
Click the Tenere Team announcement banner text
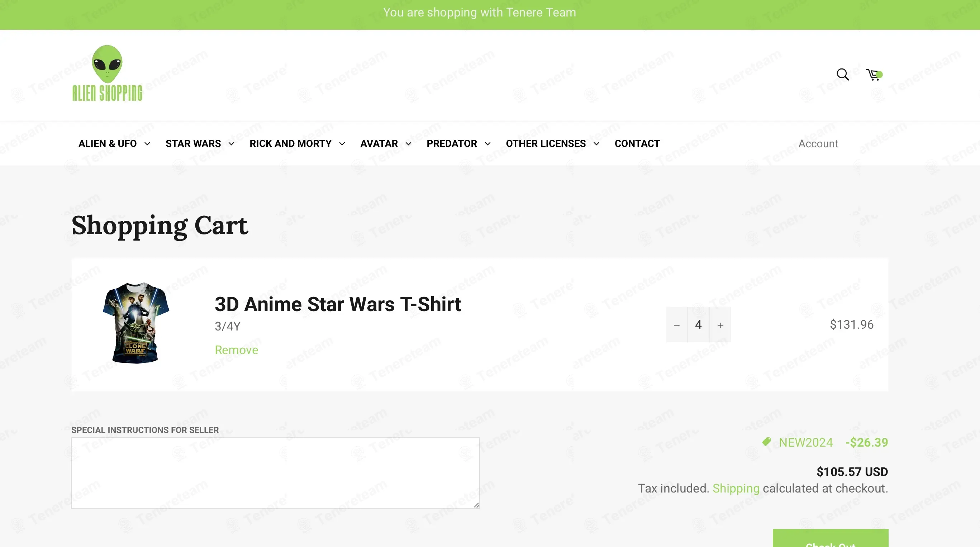[x=479, y=13]
